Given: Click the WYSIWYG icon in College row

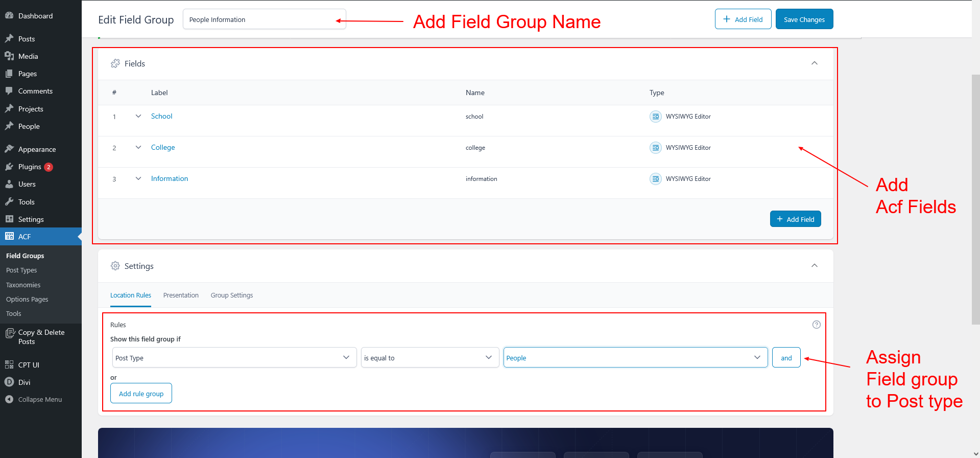Looking at the screenshot, I should (x=656, y=148).
